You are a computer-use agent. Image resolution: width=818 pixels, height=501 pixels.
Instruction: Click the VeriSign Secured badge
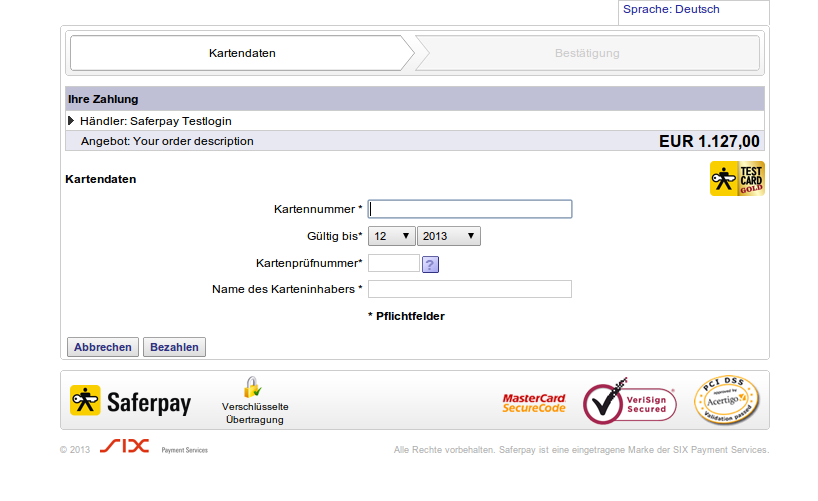pos(630,402)
